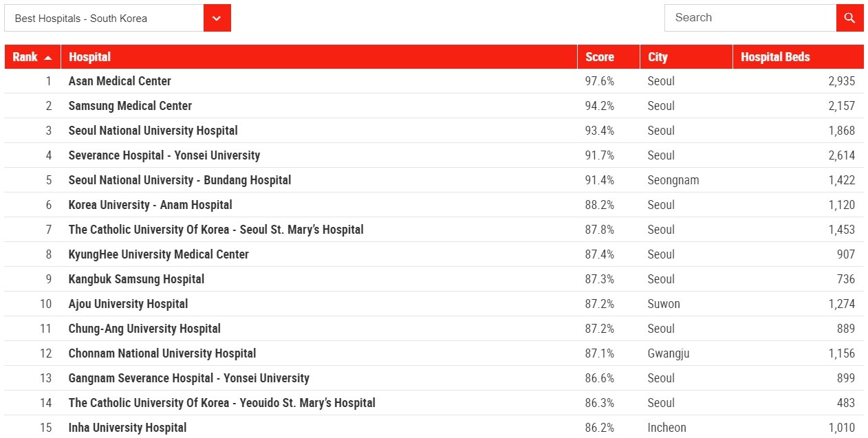Screen dimensions: 868x438
Task: Open the Best Hospitals country dropdown arrow
Action: coord(217,18)
